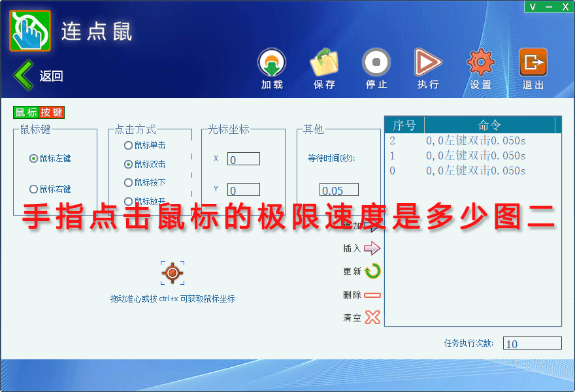The width and height of the screenshot is (575, 392).
Task: Click the 等待时间 input showing 0.05
Action: pyautogui.click(x=339, y=189)
